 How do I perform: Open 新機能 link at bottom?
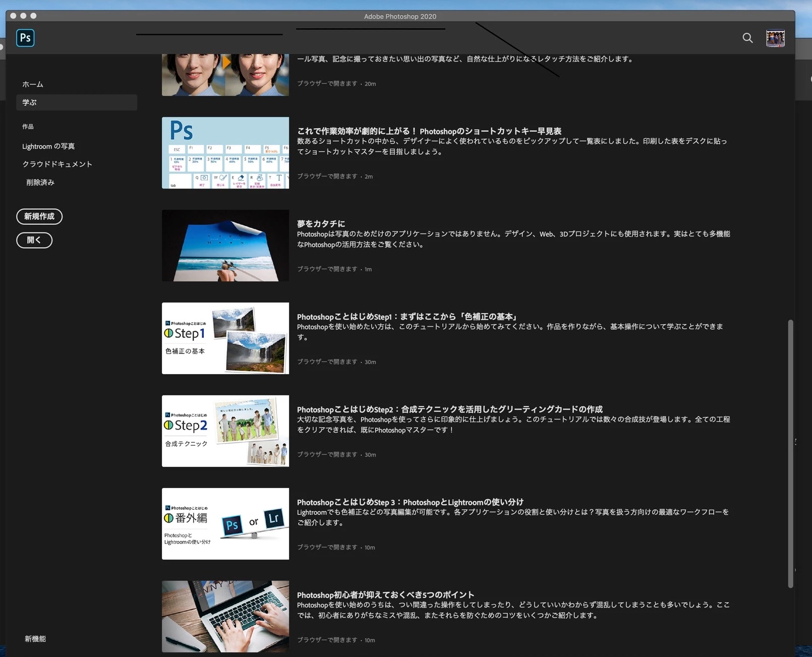[35, 638]
